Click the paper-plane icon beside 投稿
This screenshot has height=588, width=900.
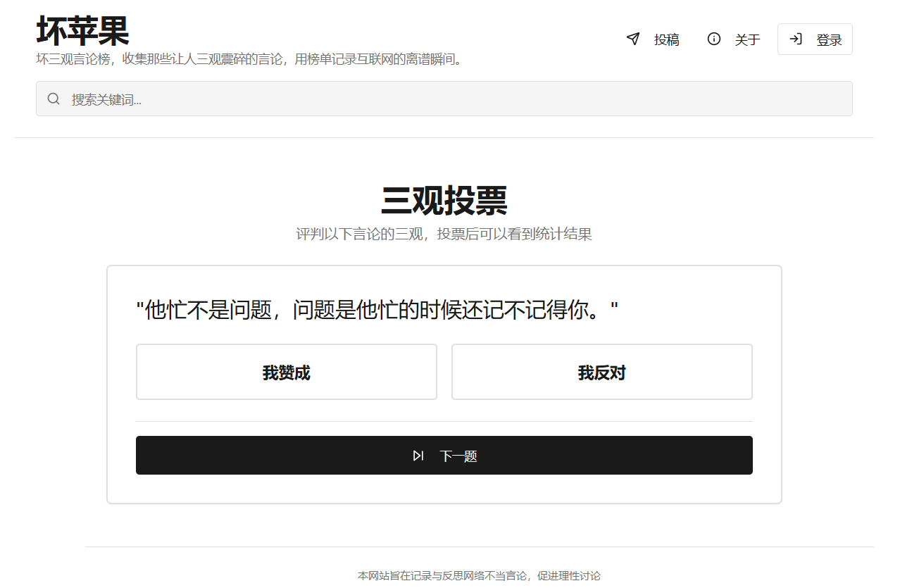tap(633, 39)
